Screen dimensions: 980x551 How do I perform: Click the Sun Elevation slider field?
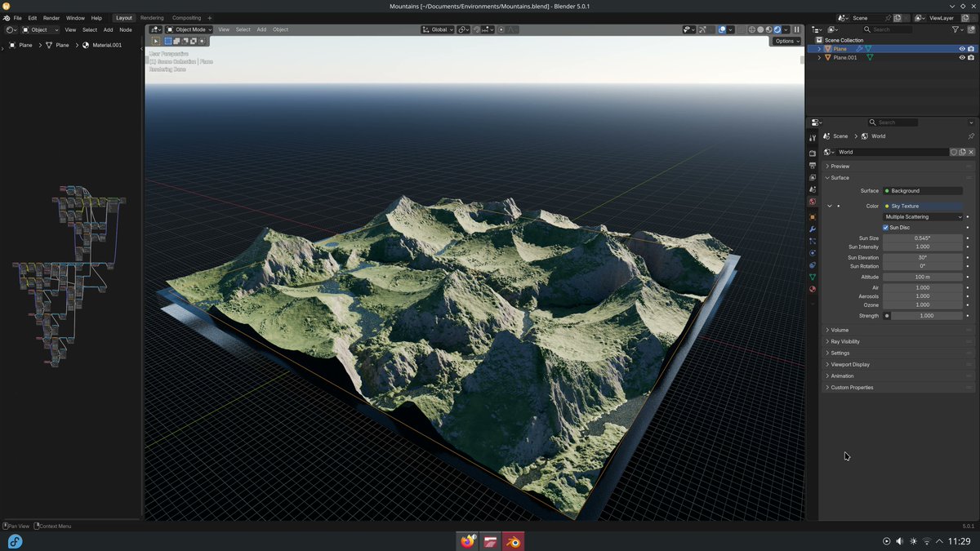pos(923,257)
